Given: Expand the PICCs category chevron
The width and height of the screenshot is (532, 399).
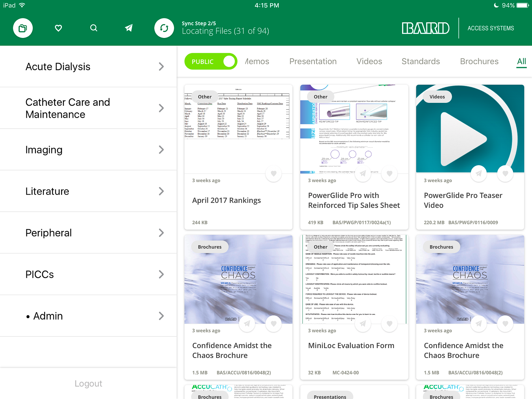Looking at the screenshot, I should point(161,275).
